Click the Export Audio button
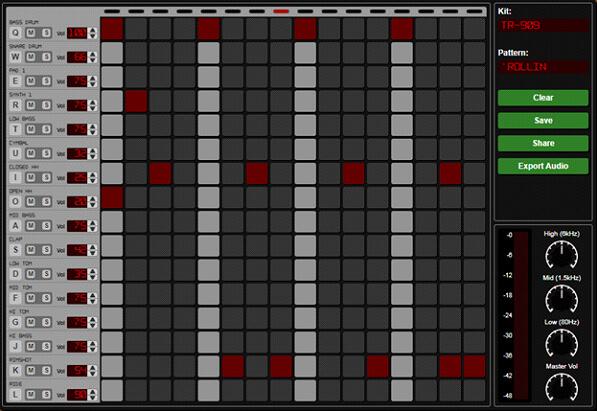597x411 pixels. coord(543,166)
